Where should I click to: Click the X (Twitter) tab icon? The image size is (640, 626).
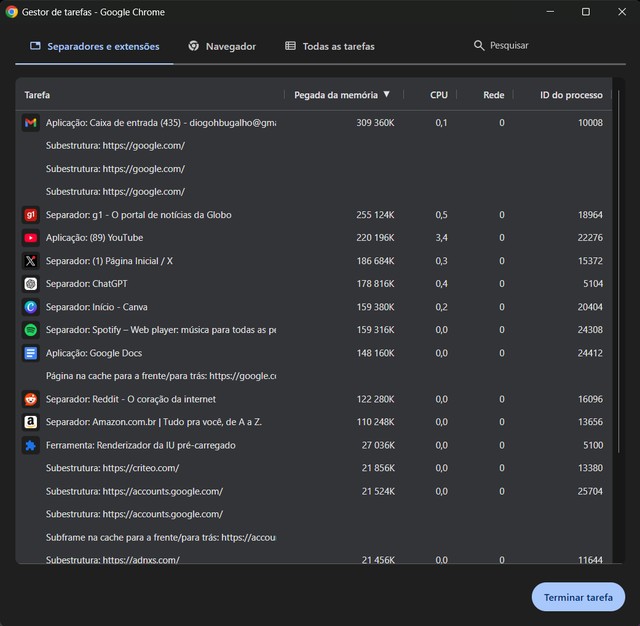click(x=31, y=261)
